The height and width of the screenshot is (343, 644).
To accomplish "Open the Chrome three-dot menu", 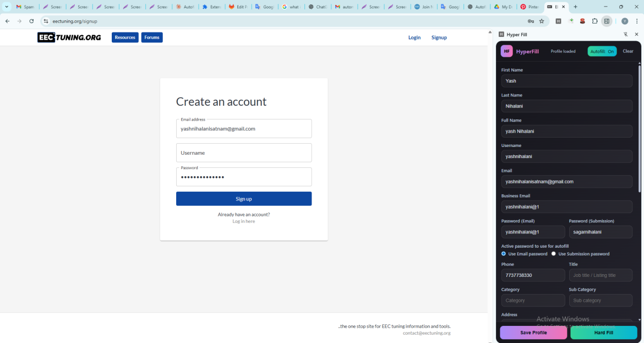I will pos(637,21).
